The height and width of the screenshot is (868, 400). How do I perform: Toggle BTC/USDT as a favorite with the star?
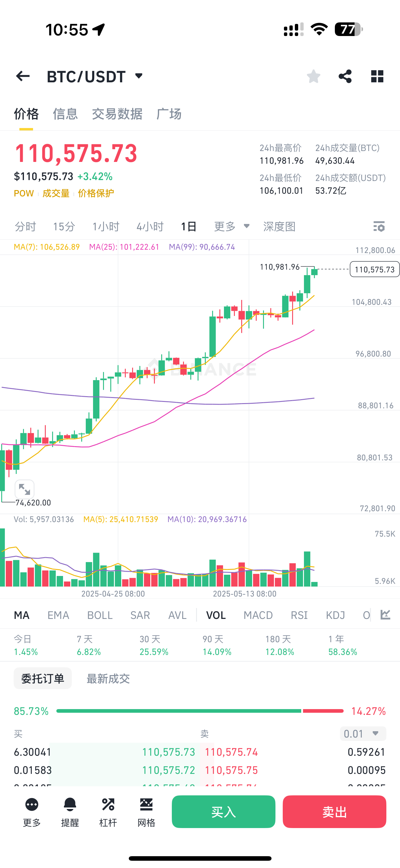[x=313, y=77]
